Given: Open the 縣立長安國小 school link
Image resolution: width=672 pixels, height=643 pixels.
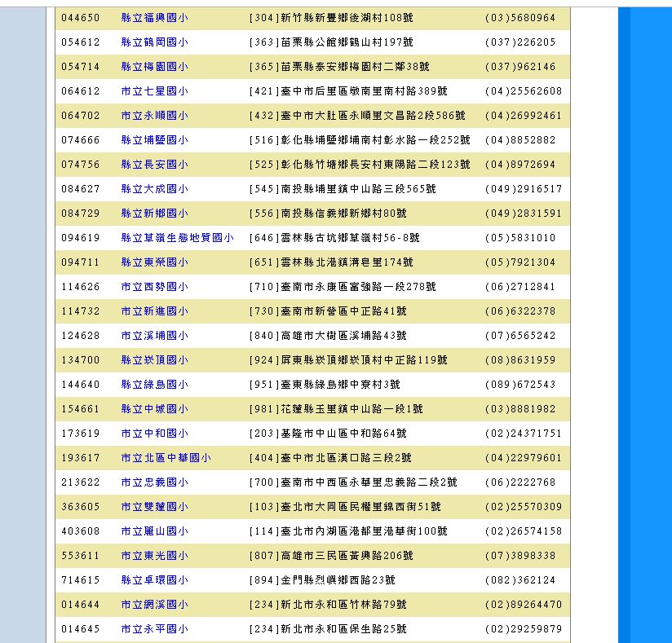Looking at the screenshot, I should click(x=154, y=165).
